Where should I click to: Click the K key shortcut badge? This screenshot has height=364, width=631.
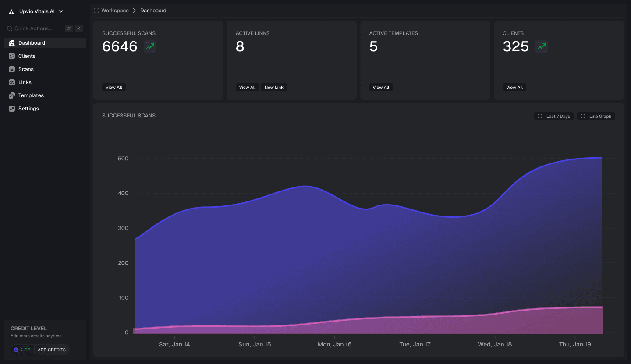pyautogui.click(x=79, y=28)
